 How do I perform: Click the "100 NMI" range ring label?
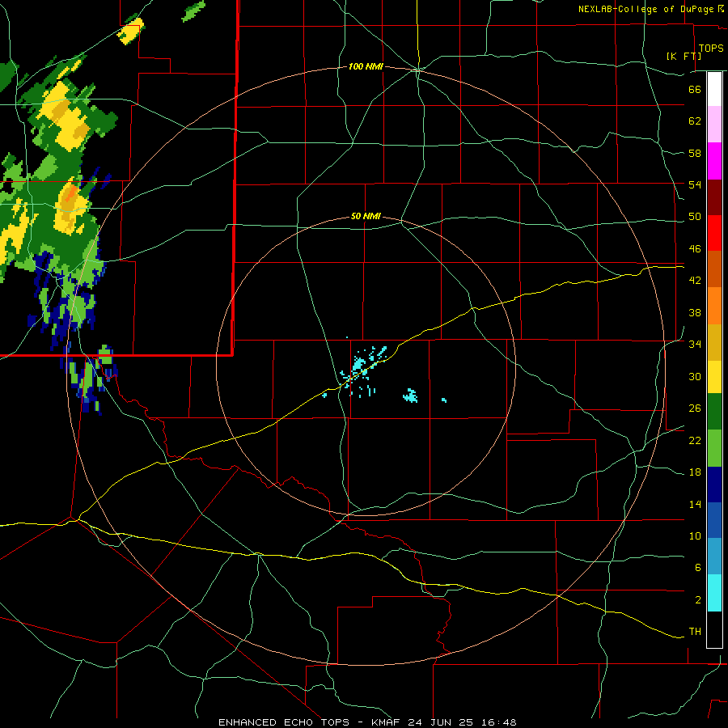point(366,67)
